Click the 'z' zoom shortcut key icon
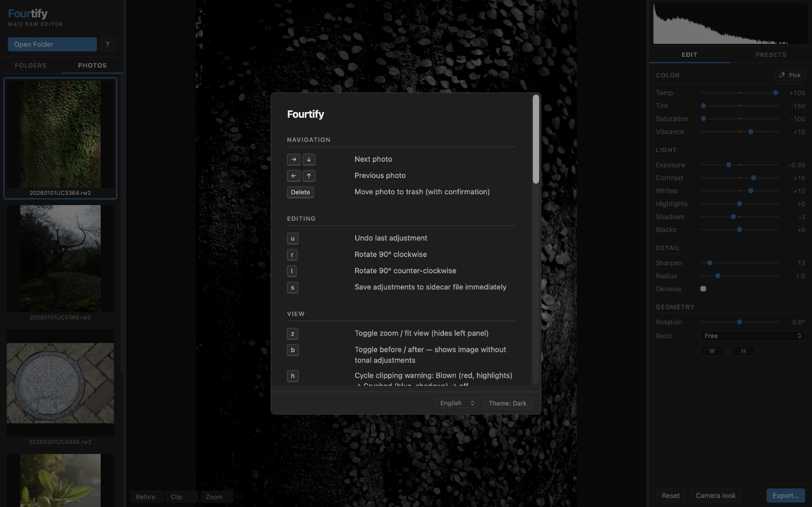The width and height of the screenshot is (812, 507). click(x=293, y=334)
